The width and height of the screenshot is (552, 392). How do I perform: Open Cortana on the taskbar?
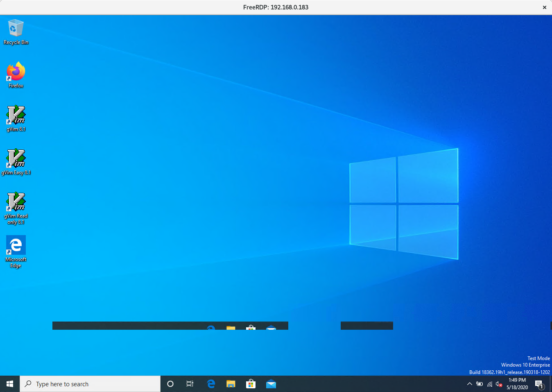point(170,384)
